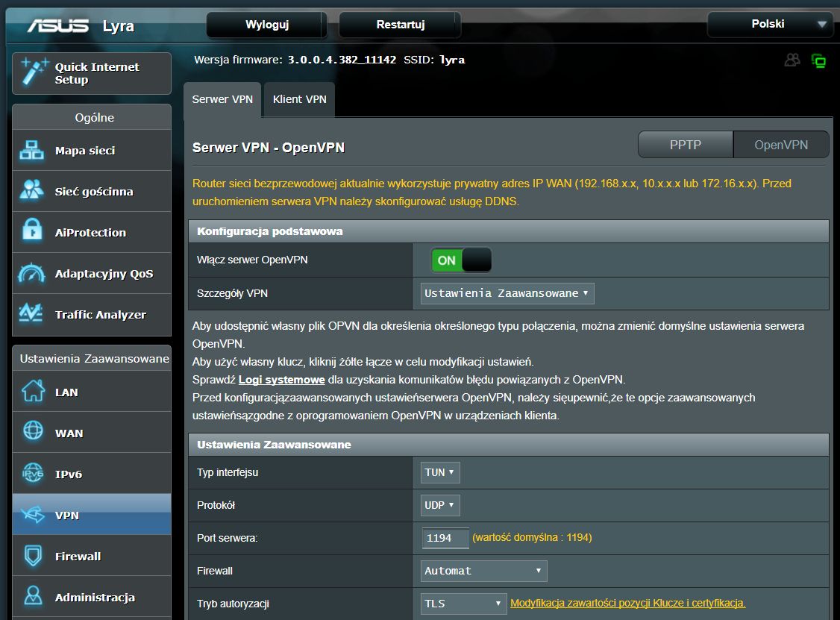The height and width of the screenshot is (620, 840).
Task: Click the green network status icon
Action: point(818,60)
